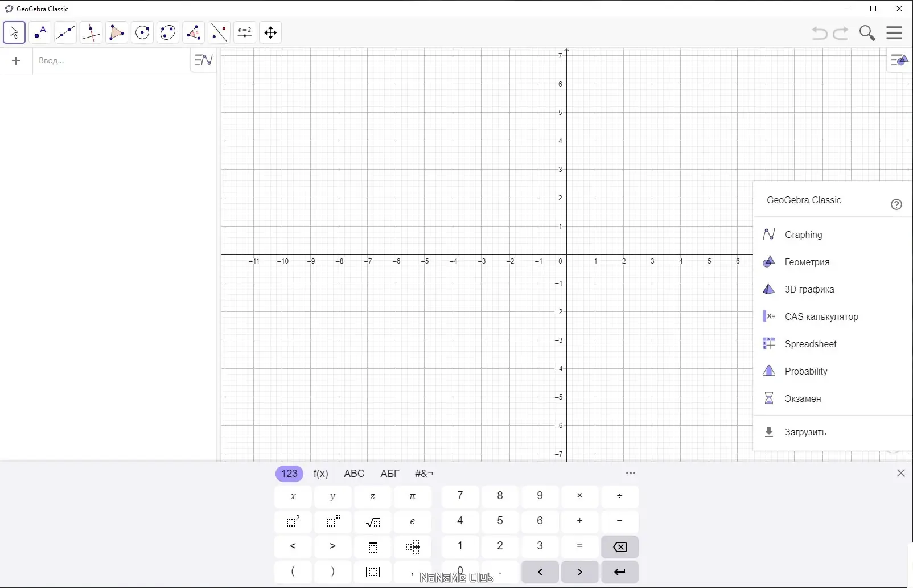Screen dimensions: 913x588
Task: Tap the equals key
Action: click(x=580, y=546)
